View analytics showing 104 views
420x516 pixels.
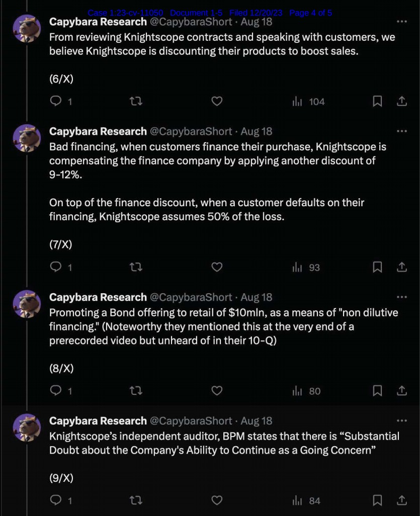click(308, 102)
